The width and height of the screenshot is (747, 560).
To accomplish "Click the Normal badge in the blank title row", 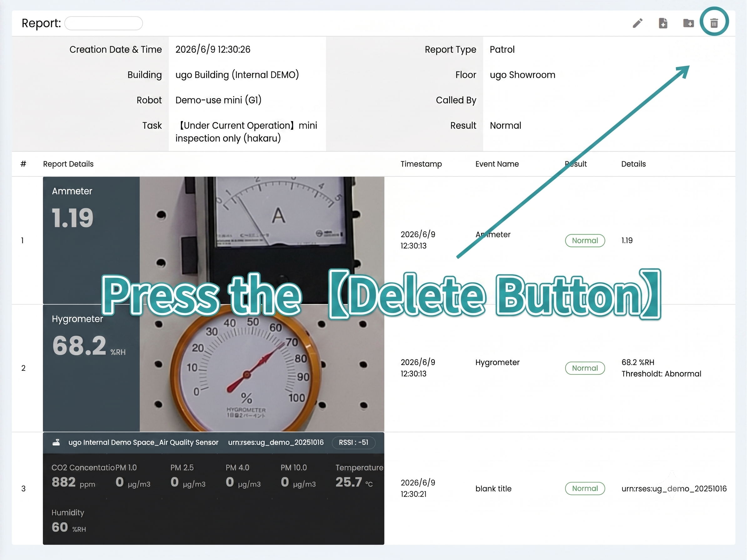I will tap(585, 488).
